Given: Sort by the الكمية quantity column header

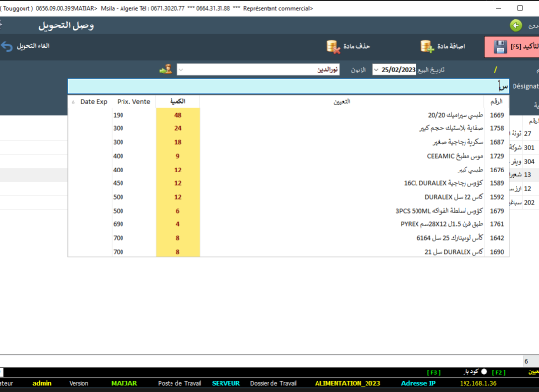Looking at the screenshot, I should [177, 102].
